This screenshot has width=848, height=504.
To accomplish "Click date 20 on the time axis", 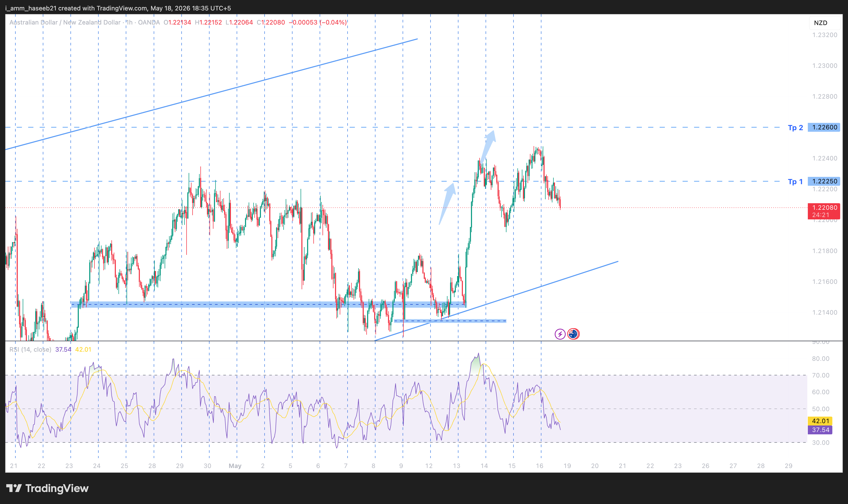I will 595,466.
